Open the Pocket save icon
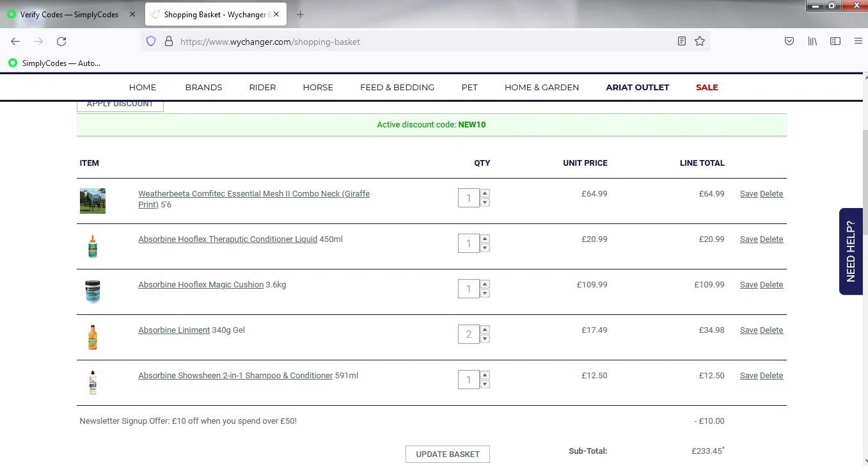 [789, 42]
